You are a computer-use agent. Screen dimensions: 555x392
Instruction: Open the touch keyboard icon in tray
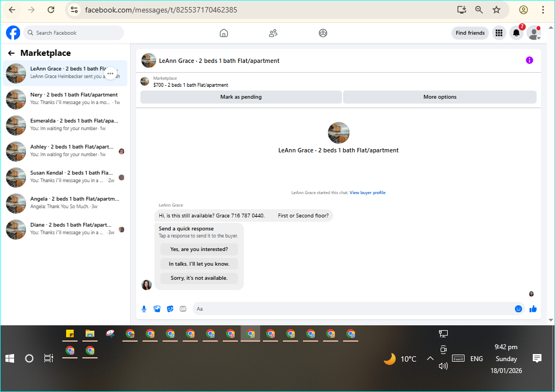click(458, 358)
